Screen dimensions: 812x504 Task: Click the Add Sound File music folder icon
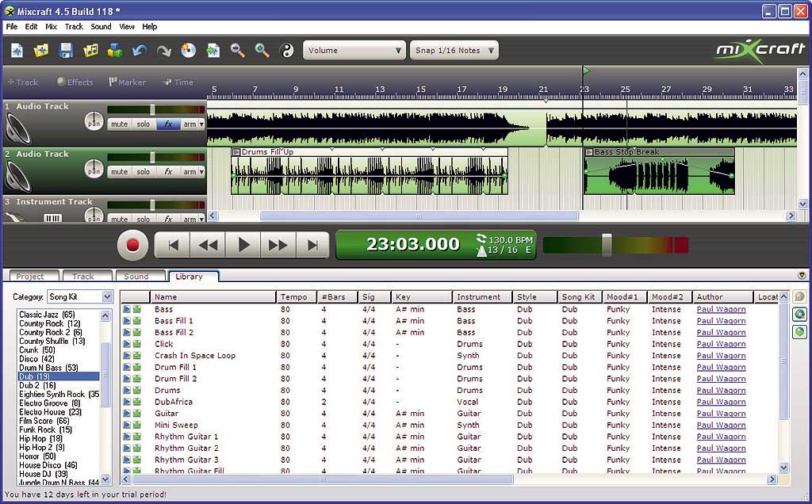coord(90,51)
